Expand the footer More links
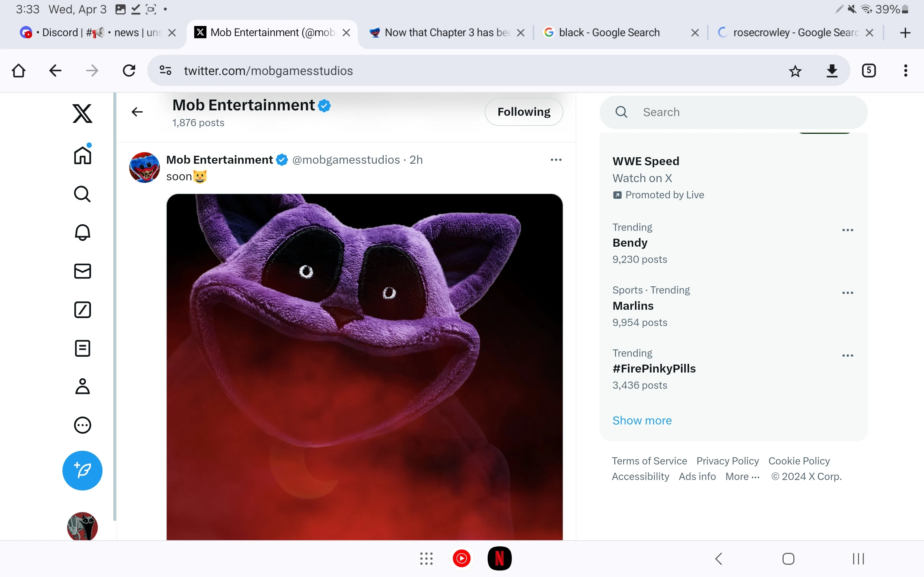 742,477
